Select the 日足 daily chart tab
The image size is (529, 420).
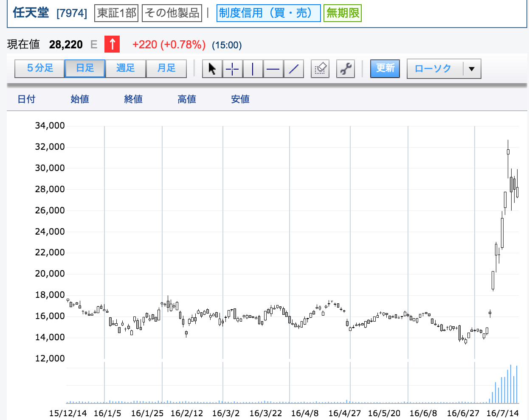pyautogui.click(x=85, y=68)
